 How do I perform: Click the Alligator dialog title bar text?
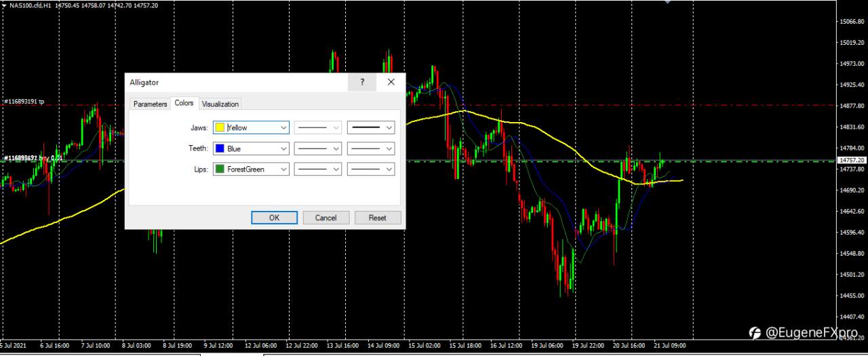tap(144, 82)
